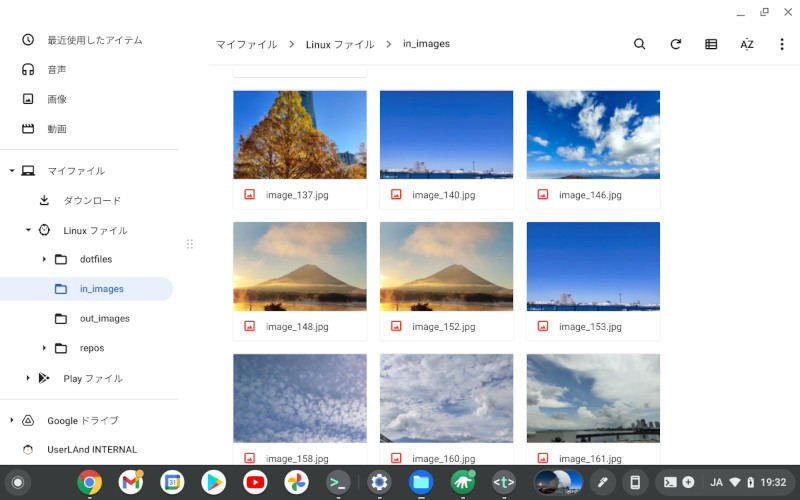Open the 画像 category
This screenshot has width=800, height=500.
pyautogui.click(x=57, y=99)
